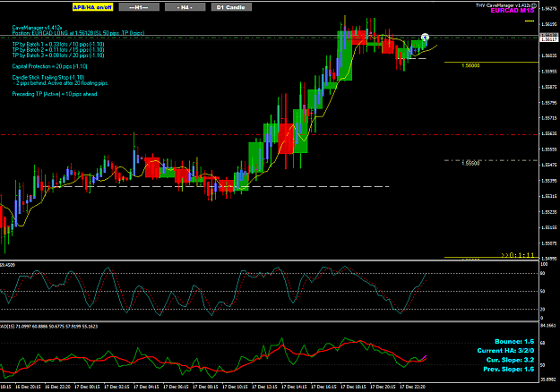The image size is (560, 392).
Task: Select the Cur. Slope: 3.2 readout
Action: (x=511, y=360)
